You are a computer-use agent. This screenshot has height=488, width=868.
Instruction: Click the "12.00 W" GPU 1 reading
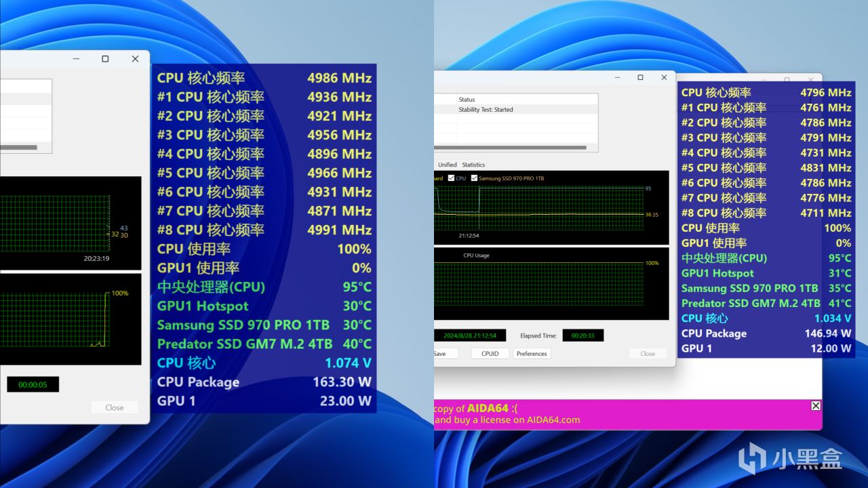(x=831, y=348)
